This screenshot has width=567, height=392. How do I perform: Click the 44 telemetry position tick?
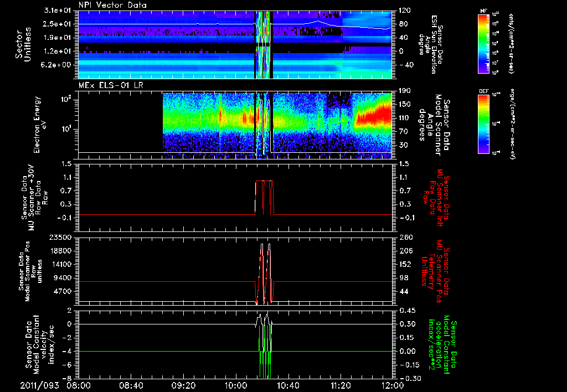[404, 291]
